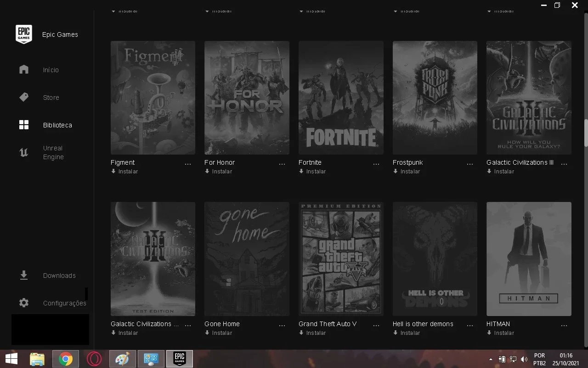Select Biblioteca in the sidebar

coord(57,125)
